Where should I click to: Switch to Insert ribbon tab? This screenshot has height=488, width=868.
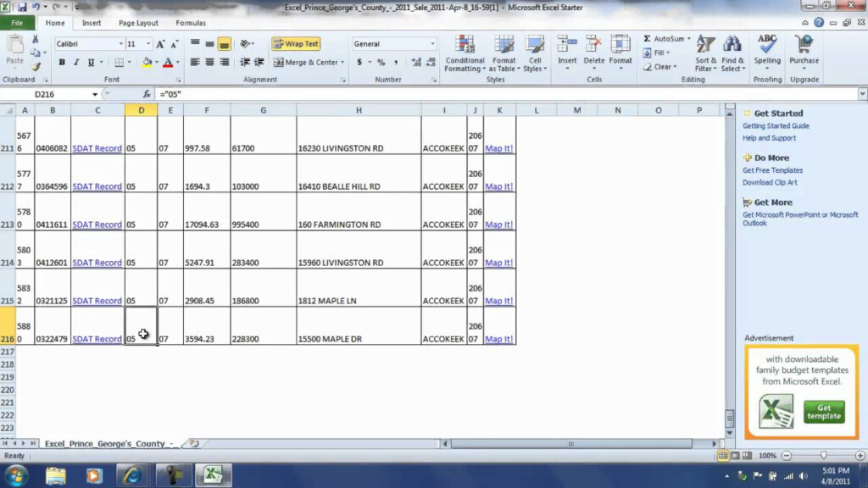(x=92, y=23)
